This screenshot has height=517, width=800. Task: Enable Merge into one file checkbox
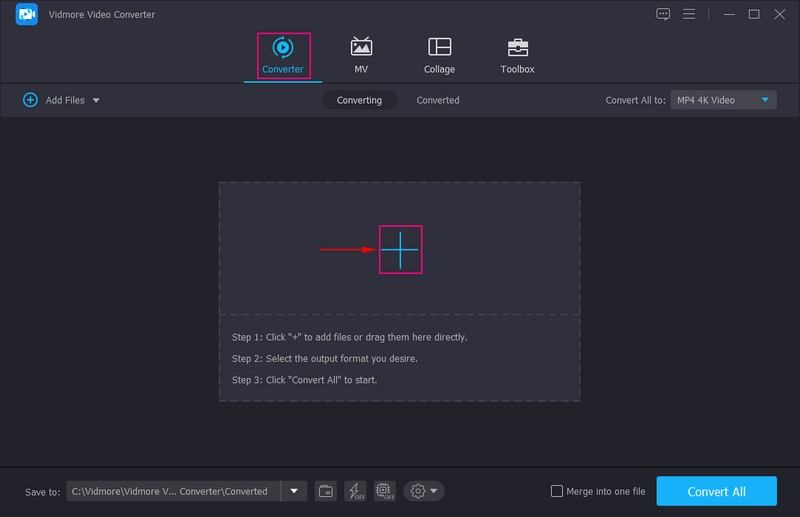tap(558, 491)
